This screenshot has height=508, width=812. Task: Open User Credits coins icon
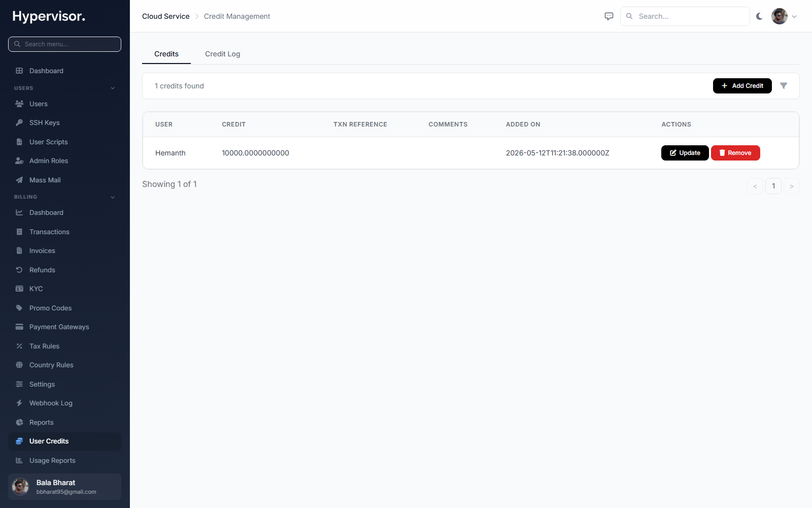(19, 441)
